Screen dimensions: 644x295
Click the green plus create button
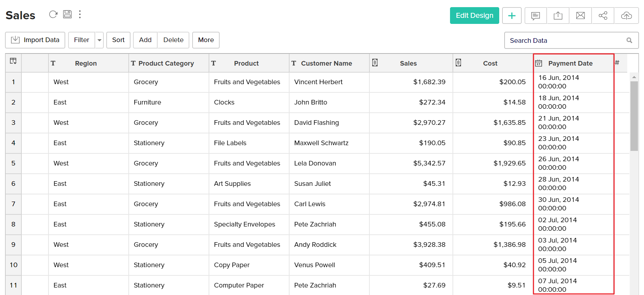point(512,16)
